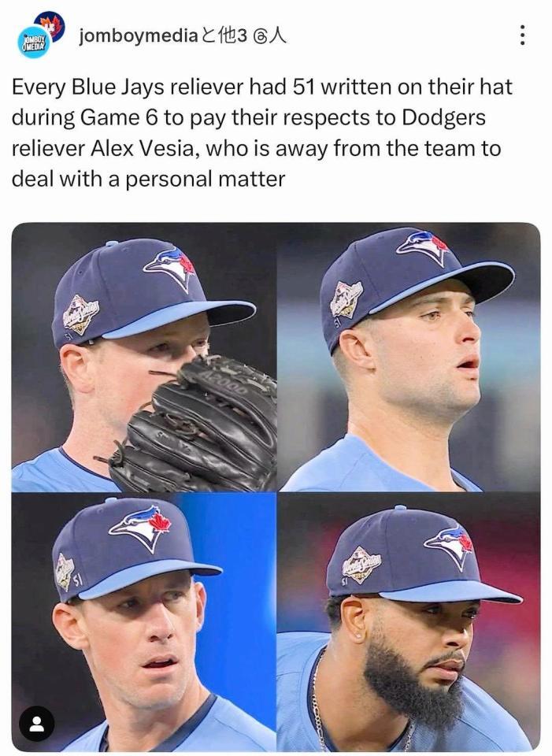Tap the maple leaf collaborator avatar
Viewport: 552px width, 756px height.
tap(50, 25)
